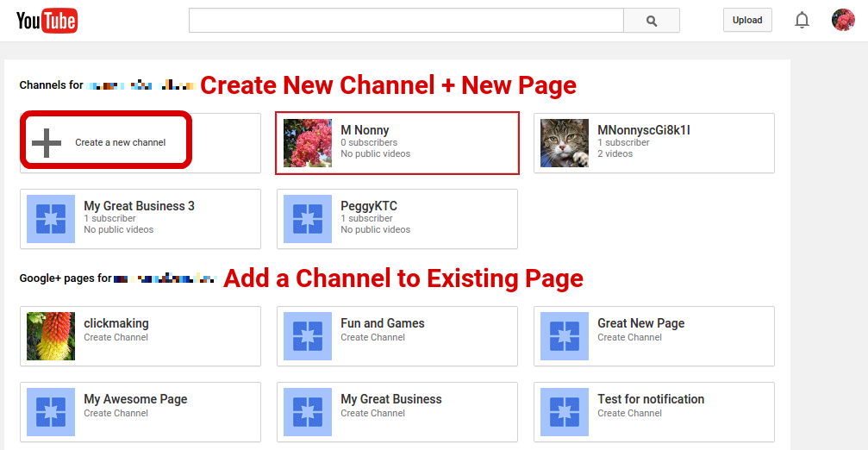Click '0 subscribers' under M Nonny
The image size is (868, 450).
[369, 142]
